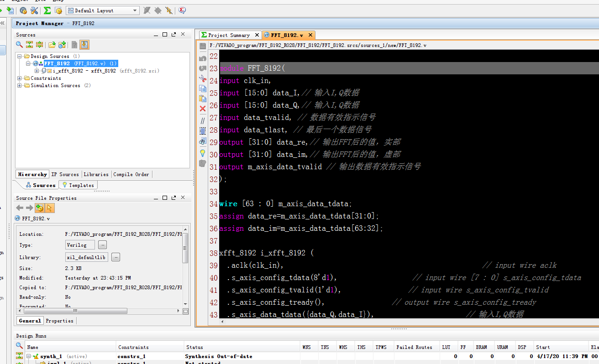Click the Library browse ... button
The width and height of the screenshot is (599, 364).
[x=116, y=257]
